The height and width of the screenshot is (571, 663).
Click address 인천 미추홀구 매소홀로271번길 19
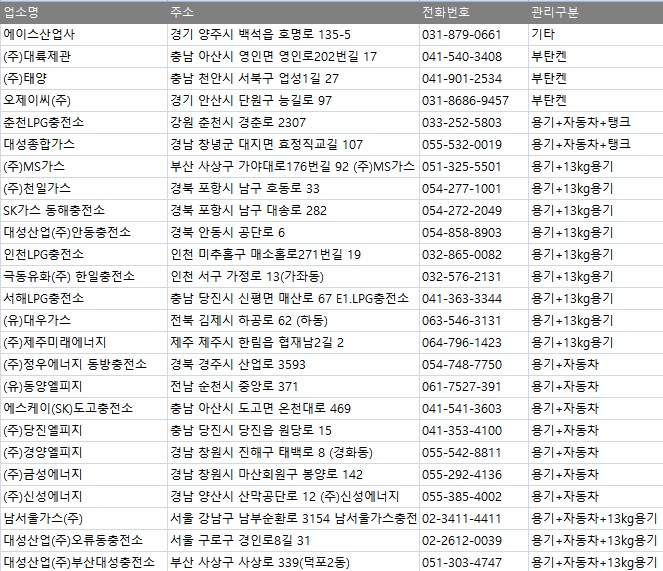click(x=266, y=255)
